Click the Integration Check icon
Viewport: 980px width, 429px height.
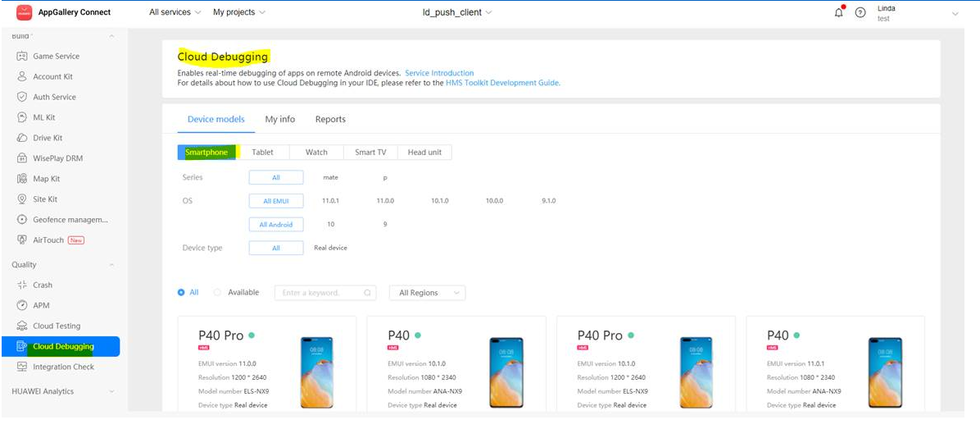pyautogui.click(x=22, y=367)
